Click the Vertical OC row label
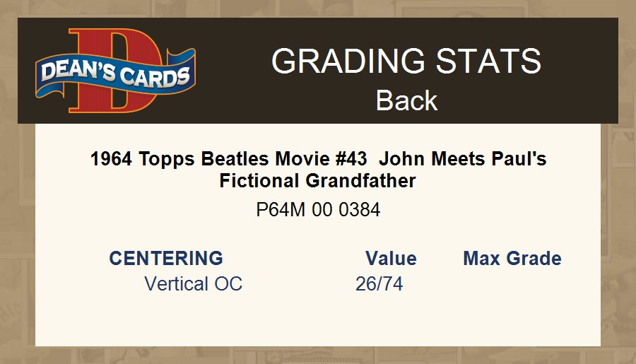 click(x=193, y=284)
